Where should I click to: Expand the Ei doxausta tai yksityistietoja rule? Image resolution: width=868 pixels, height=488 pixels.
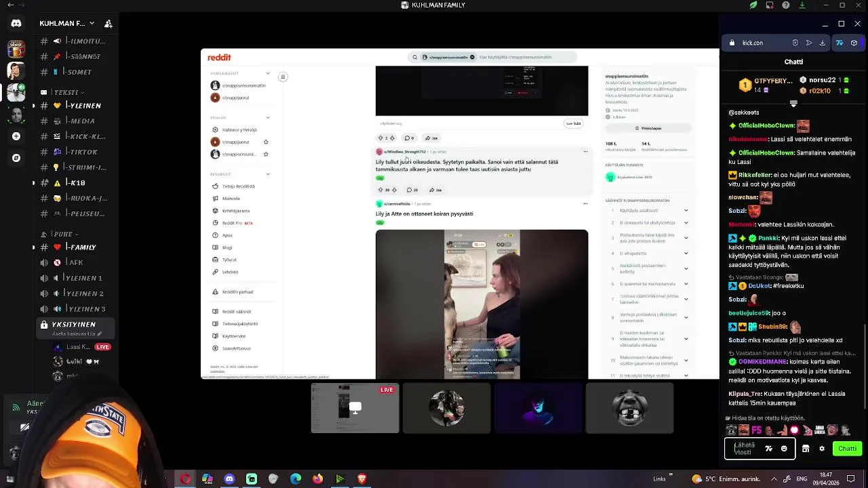click(648, 222)
